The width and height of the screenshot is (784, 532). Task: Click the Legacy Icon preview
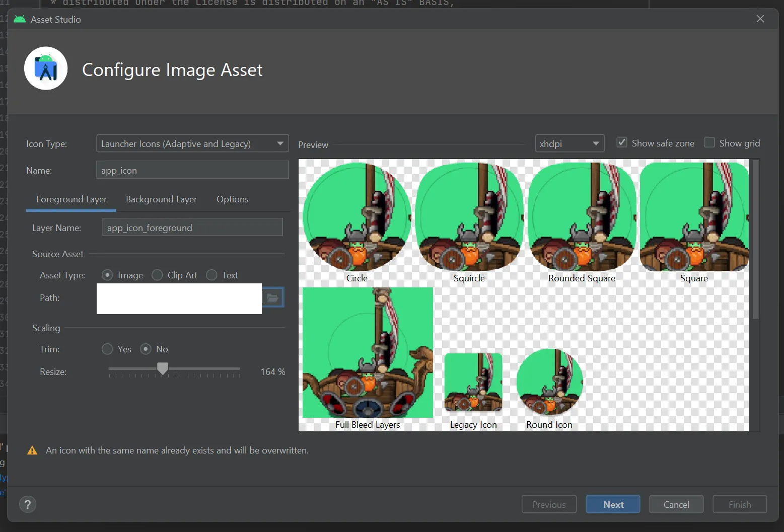pos(473,382)
